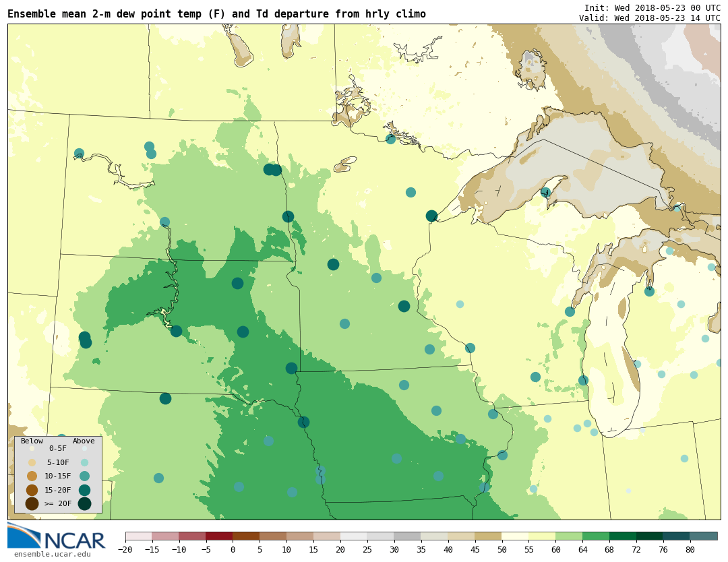Click the brown colorbar segment 0 to 5
The width and height of the screenshot is (728, 562).
point(246,536)
